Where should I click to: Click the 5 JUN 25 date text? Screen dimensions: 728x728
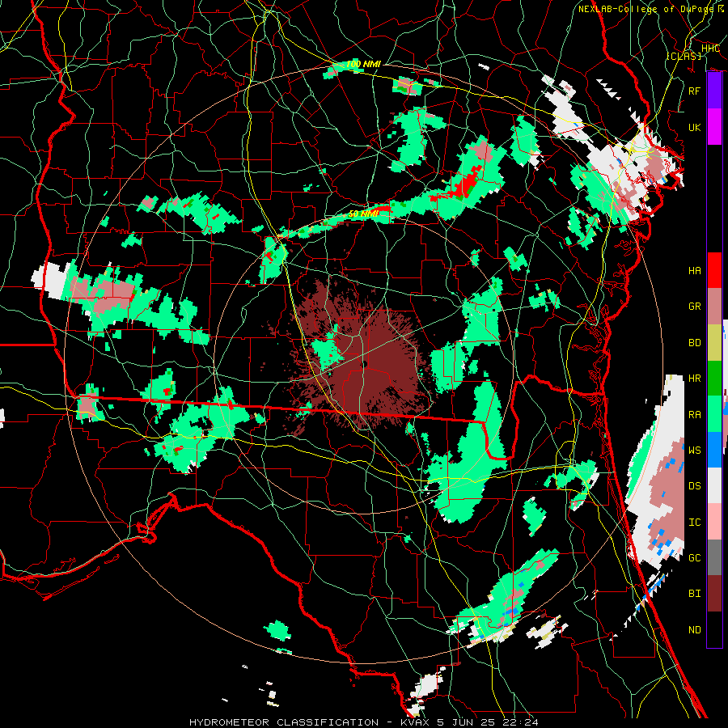[x=464, y=722]
